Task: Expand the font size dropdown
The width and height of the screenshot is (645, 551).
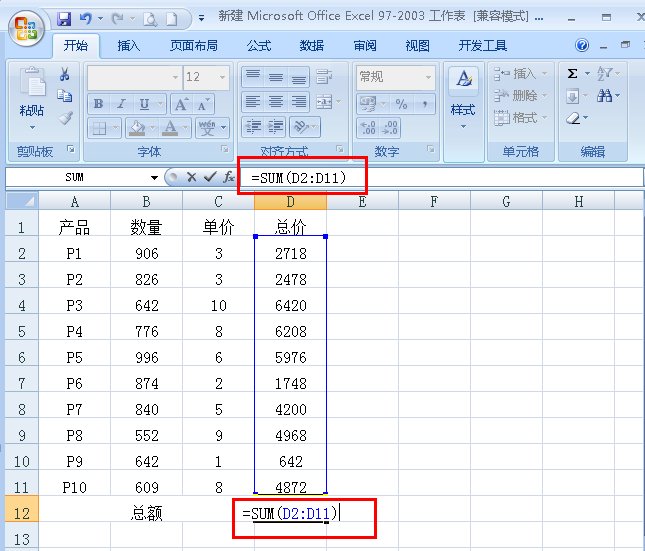Action: (223, 77)
